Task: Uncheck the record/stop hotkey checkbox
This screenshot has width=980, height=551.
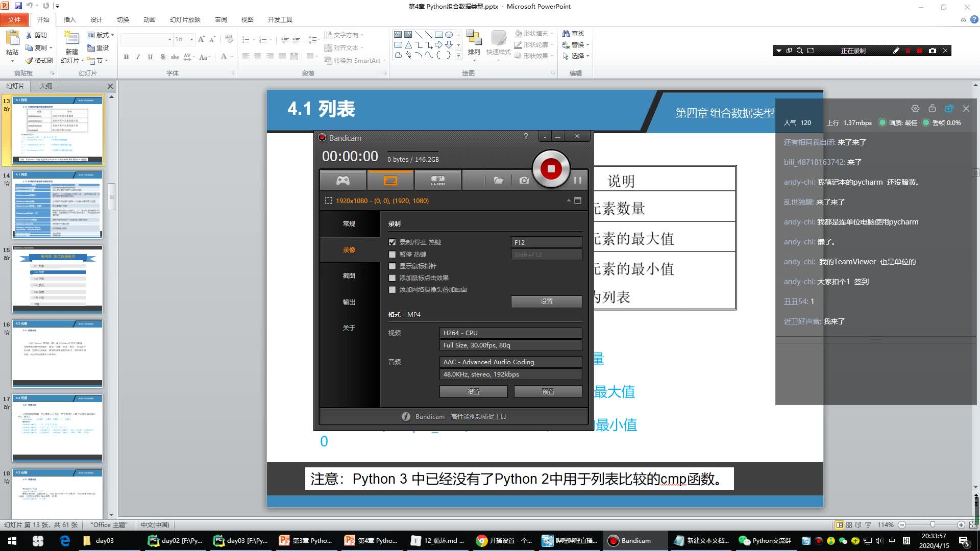Action: click(392, 242)
